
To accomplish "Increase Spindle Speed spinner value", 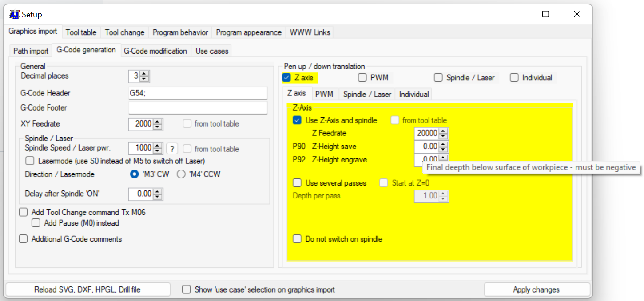I will pos(157,146).
